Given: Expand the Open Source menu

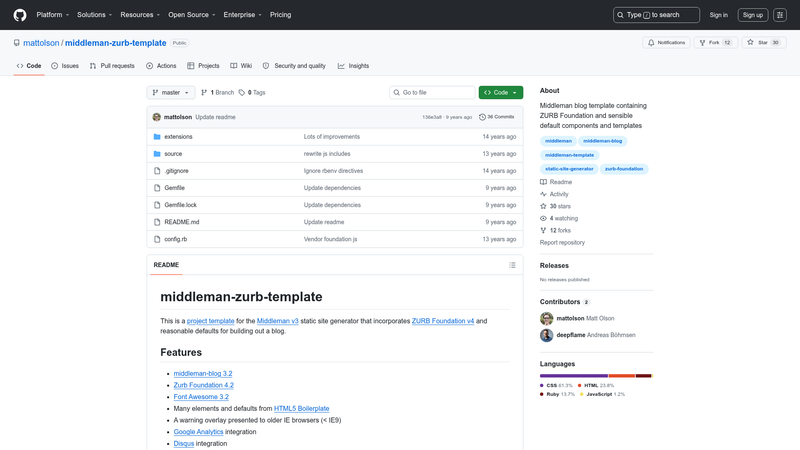Looking at the screenshot, I should tap(191, 15).
